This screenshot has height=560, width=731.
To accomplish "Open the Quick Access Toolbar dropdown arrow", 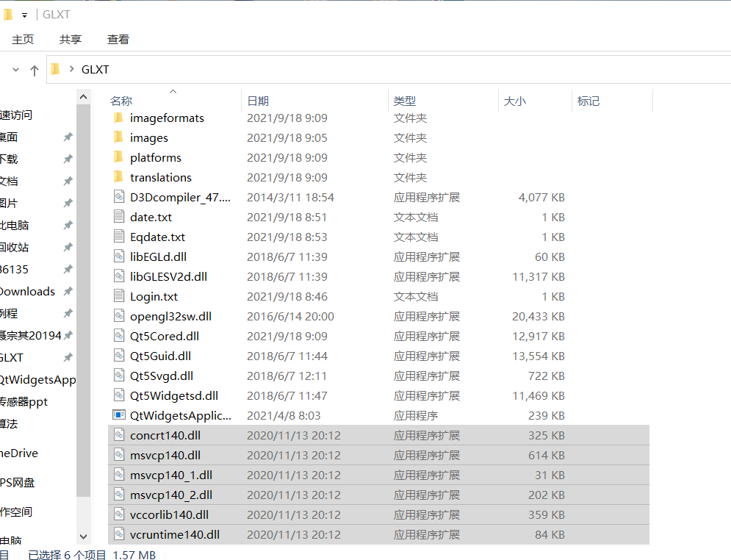I will click(25, 14).
